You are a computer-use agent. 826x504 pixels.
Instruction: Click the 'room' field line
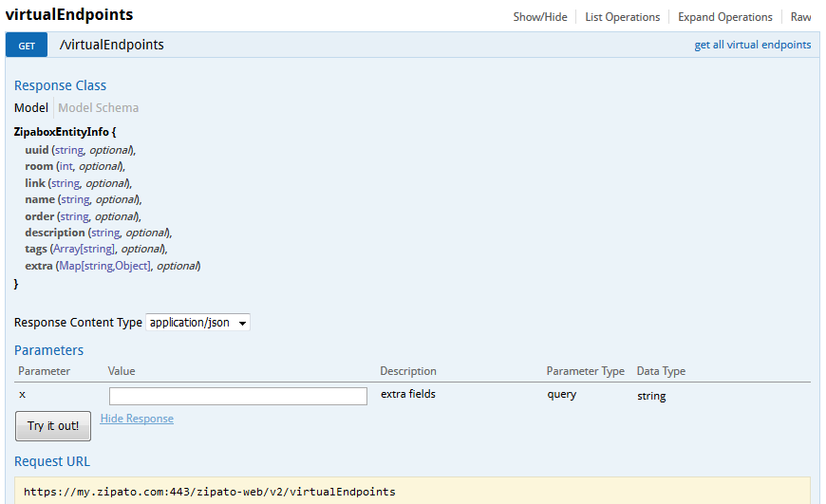[x=75, y=166]
